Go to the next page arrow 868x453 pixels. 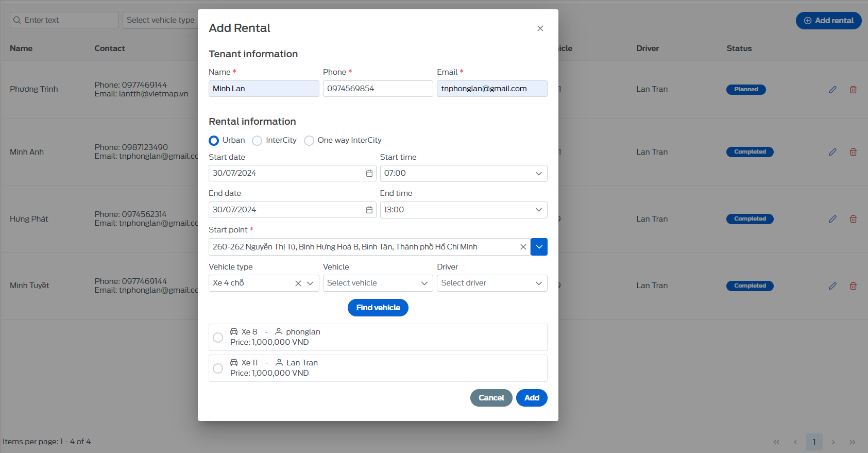(x=833, y=442)
